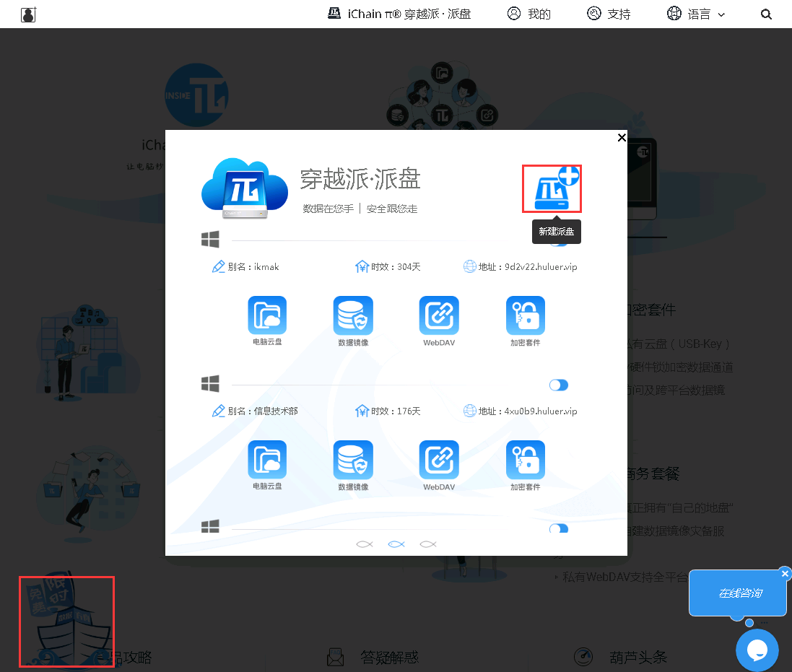Click the alias text 信息技术部
Image resolution: width=792 pixels, height=672 pixels.
[276, 411]
